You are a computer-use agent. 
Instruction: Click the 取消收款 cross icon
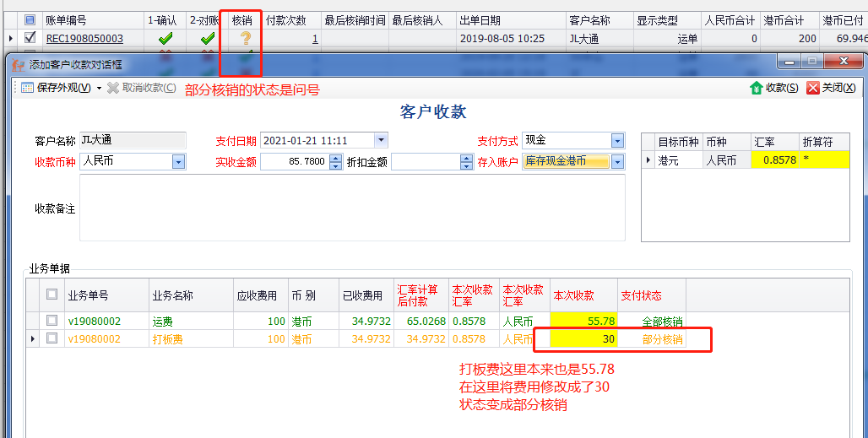113,88
